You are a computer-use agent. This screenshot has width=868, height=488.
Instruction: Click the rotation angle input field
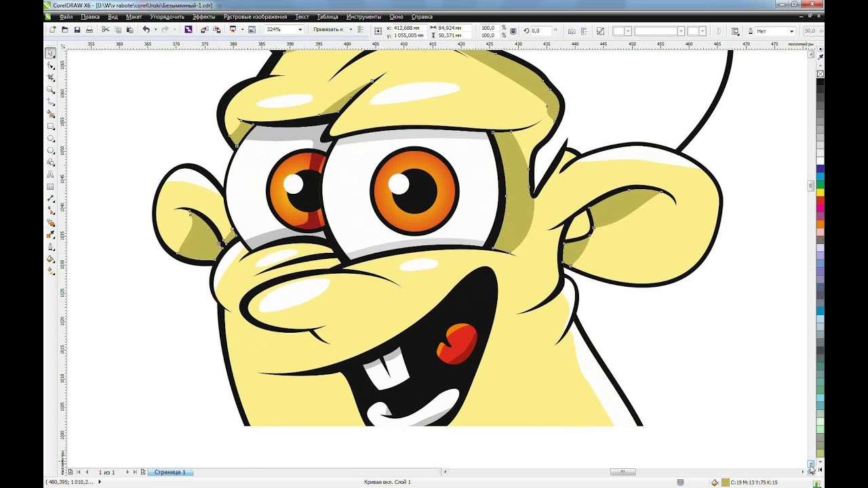(542, 31)
